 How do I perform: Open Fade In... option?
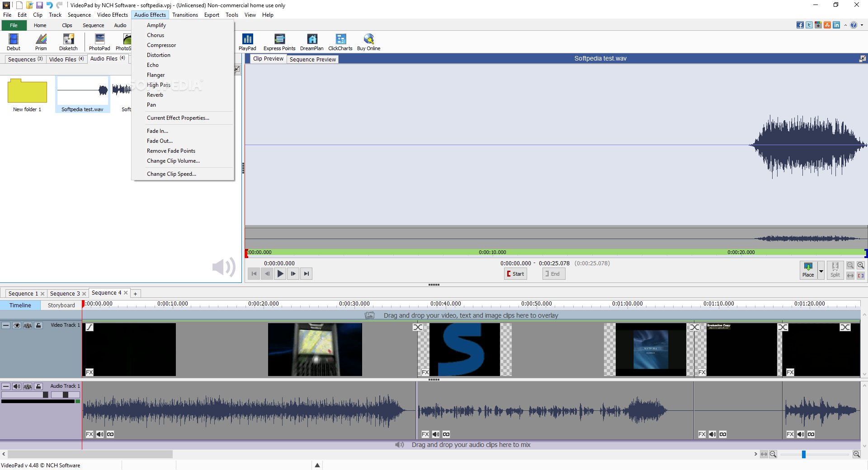point(157,131)
